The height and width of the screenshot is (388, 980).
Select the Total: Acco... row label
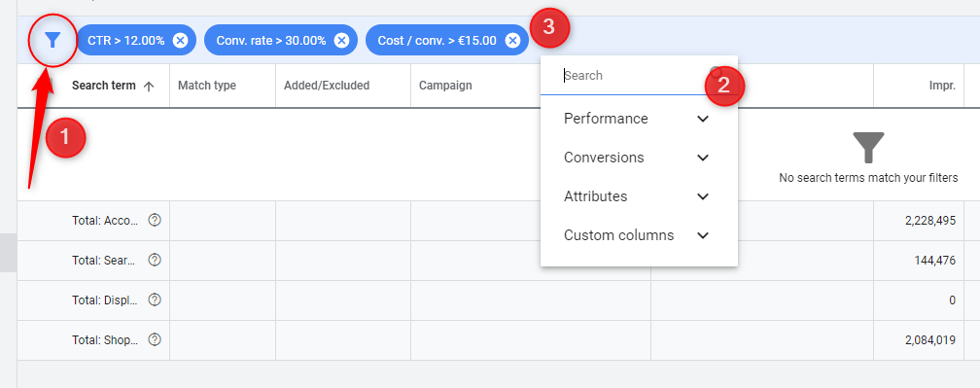[x=105, y=221]
